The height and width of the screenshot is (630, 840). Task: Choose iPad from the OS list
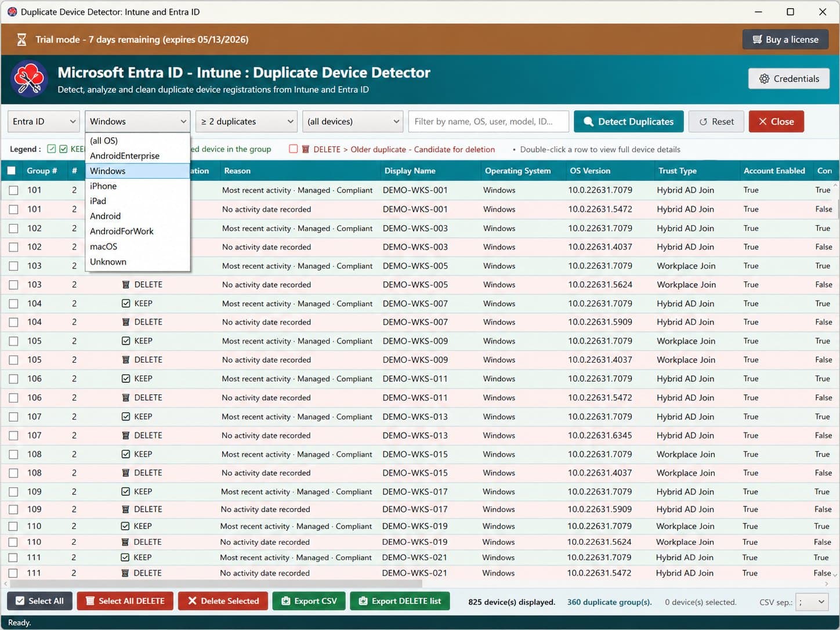click(137, 201)
